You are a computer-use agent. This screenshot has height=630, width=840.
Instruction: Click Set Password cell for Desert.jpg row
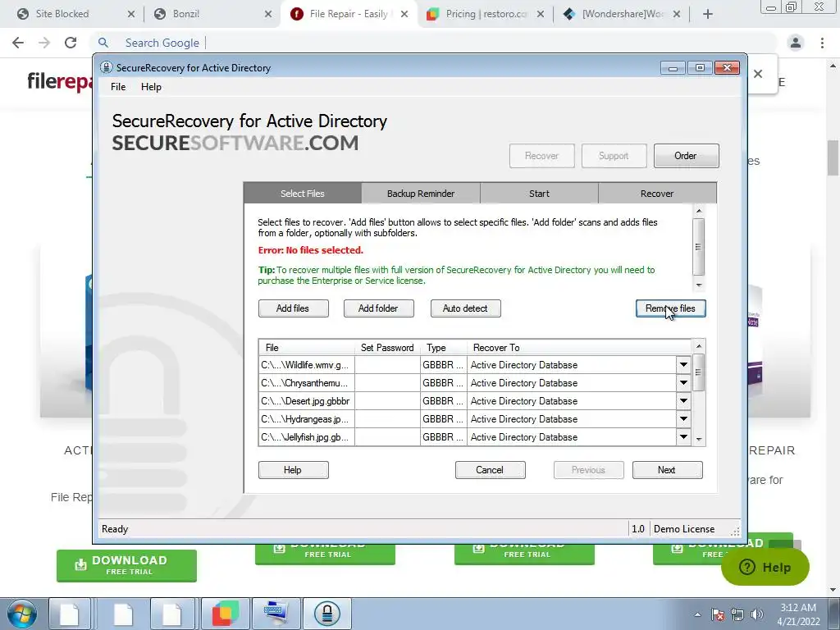(x=387, y=400)
